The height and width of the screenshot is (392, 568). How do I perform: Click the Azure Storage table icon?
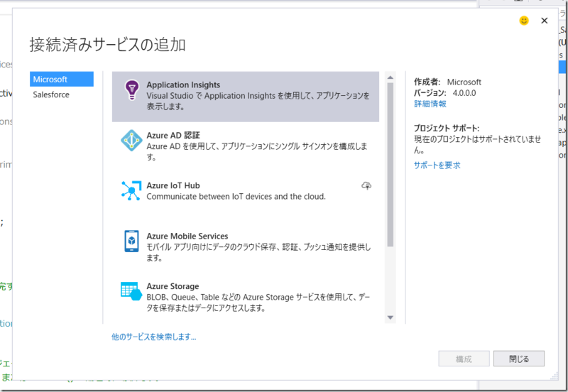tap(131, 291)
